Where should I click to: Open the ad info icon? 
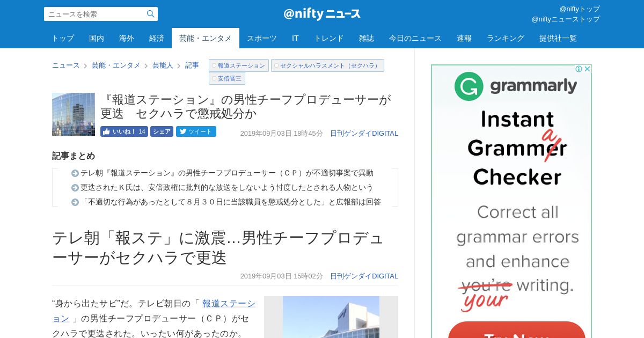[x=579, y=69]
